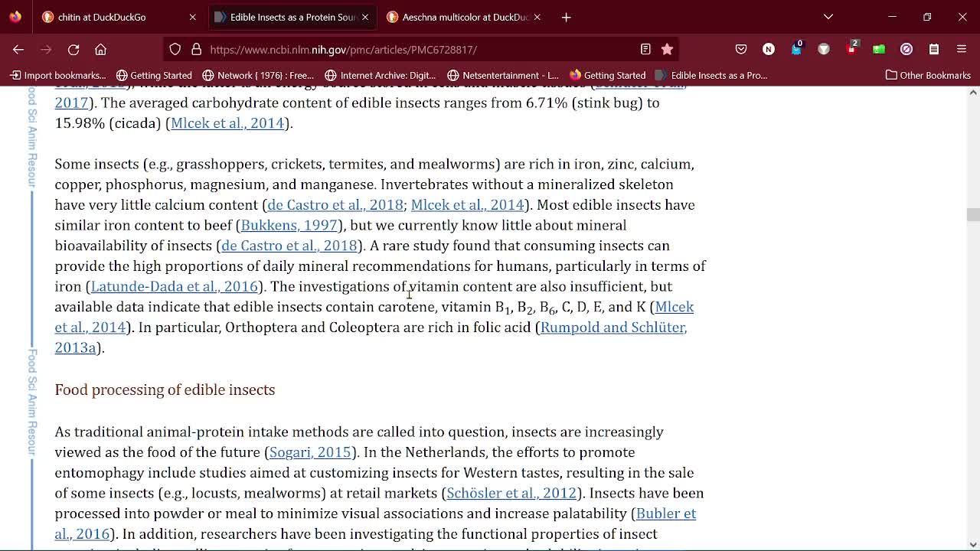Open the green folder extension

879,49
